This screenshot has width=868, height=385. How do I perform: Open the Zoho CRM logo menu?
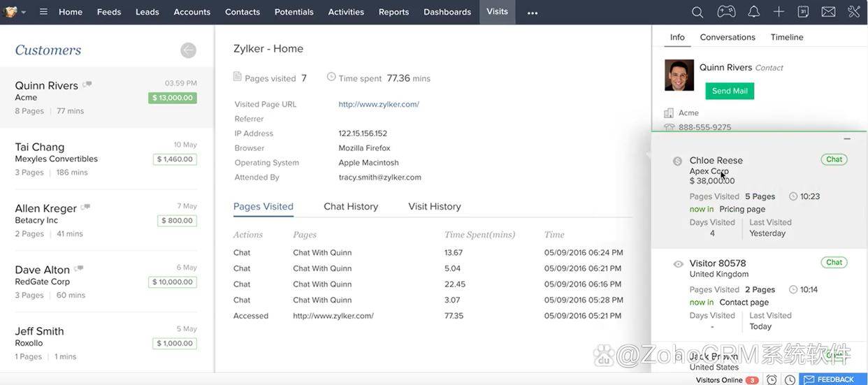pyautogui.click(x=14, y=12)
